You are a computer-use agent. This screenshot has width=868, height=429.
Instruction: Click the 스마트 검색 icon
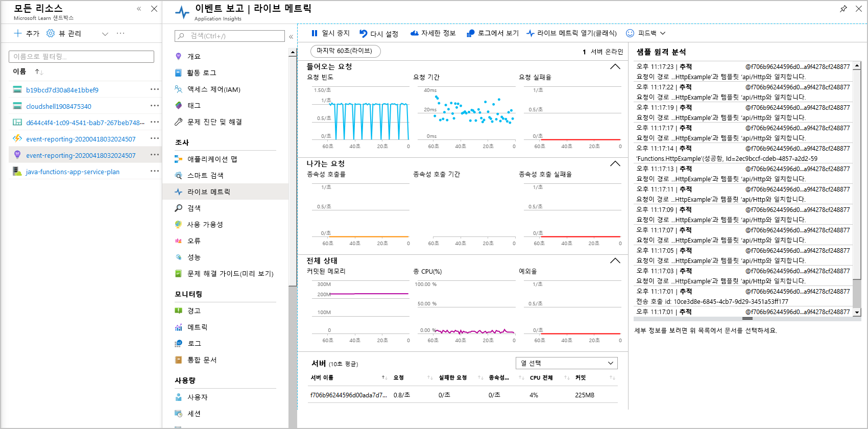(x=178, y=176)
